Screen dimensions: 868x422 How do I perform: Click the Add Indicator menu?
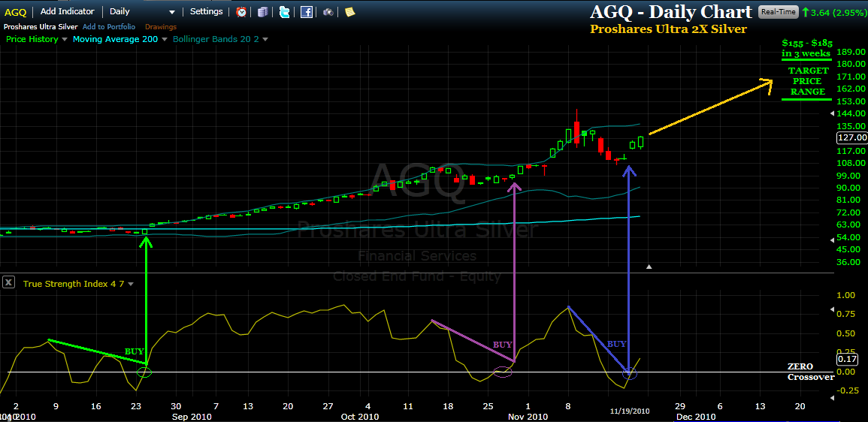point(68,11)
